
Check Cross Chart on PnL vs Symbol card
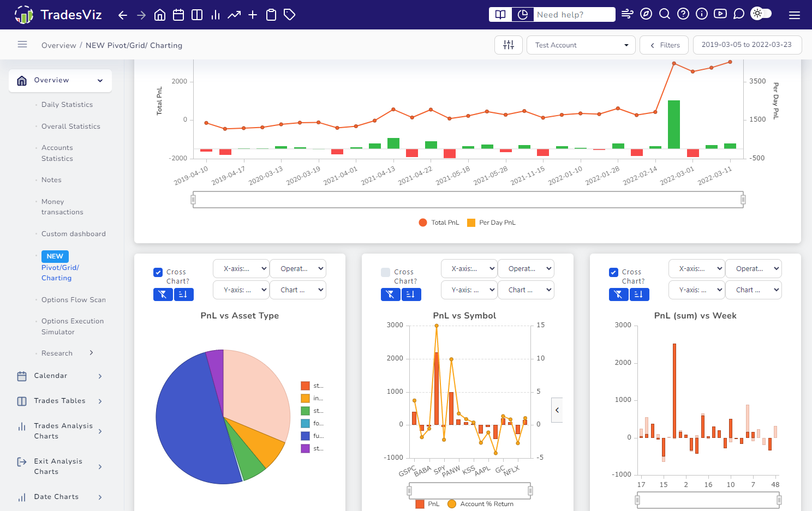click(386, 272)
